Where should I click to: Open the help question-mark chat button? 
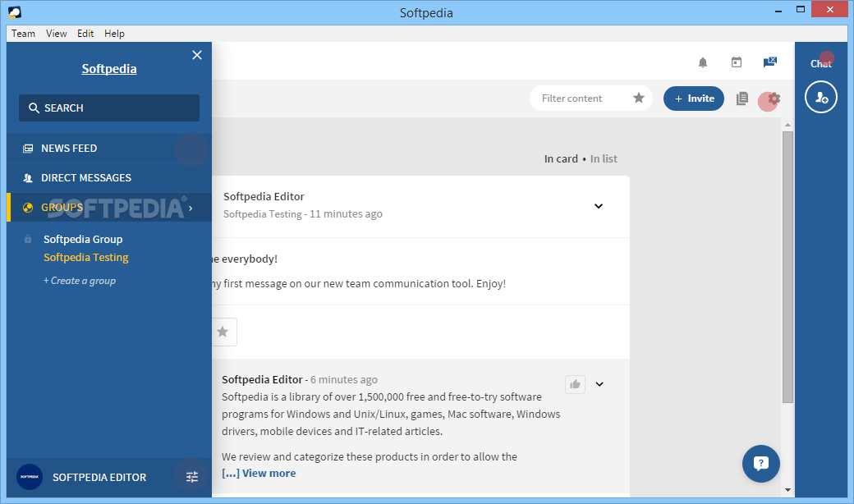pyautogui.click(x=761, y=464)
